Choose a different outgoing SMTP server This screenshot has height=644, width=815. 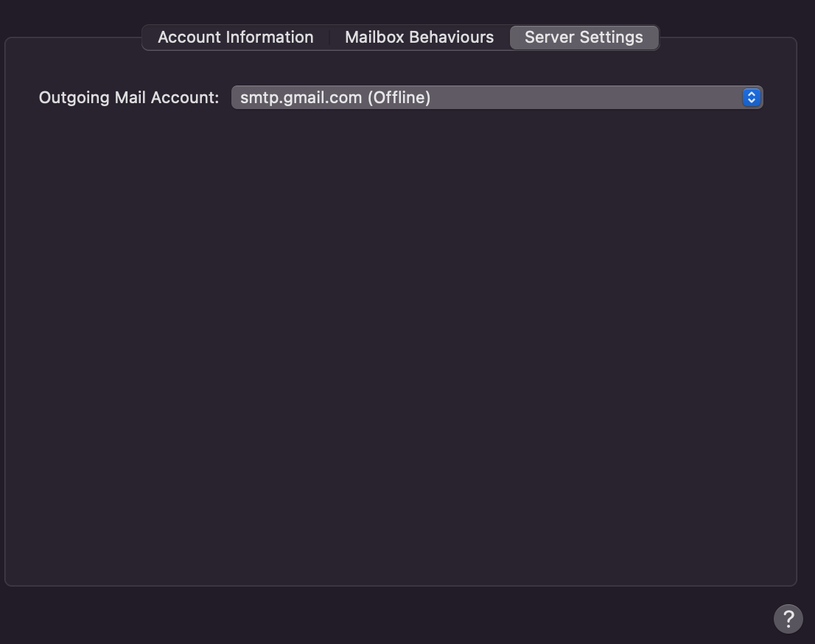point(497,97)
